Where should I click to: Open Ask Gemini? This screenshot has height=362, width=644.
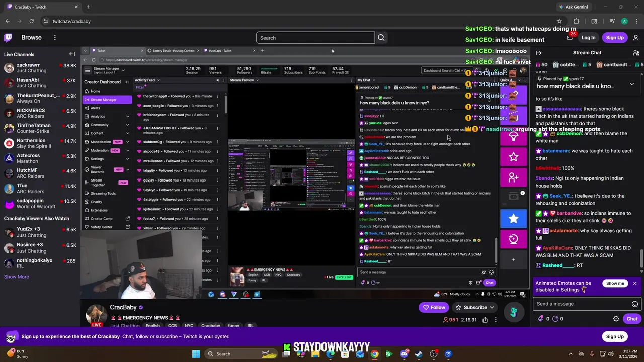[x=573, y=7]
